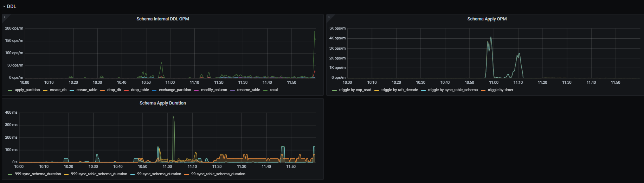
Task: Click the color line icon beside 99-sync_table_schema_duration
Action: click(x=187, y=175)
